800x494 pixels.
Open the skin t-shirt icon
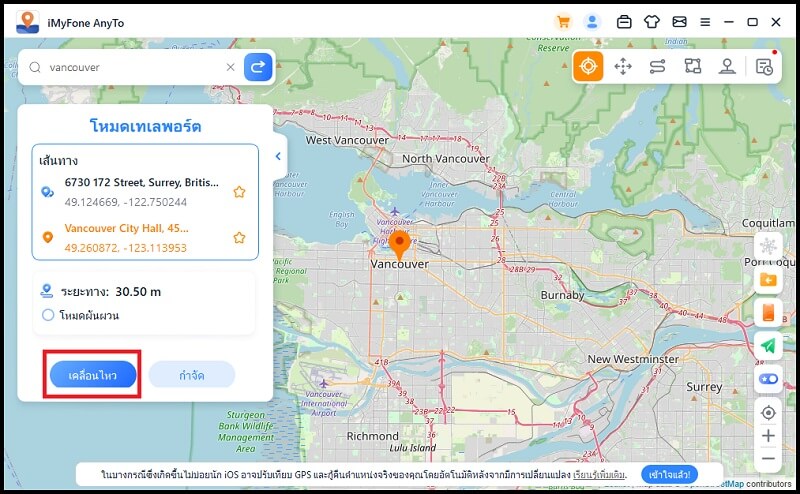tap(652, 22)
